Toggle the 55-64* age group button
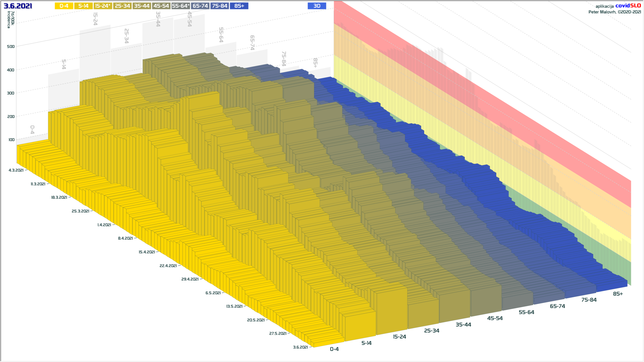Viewport: 644px width, 362px height. (x=181, y=6)
